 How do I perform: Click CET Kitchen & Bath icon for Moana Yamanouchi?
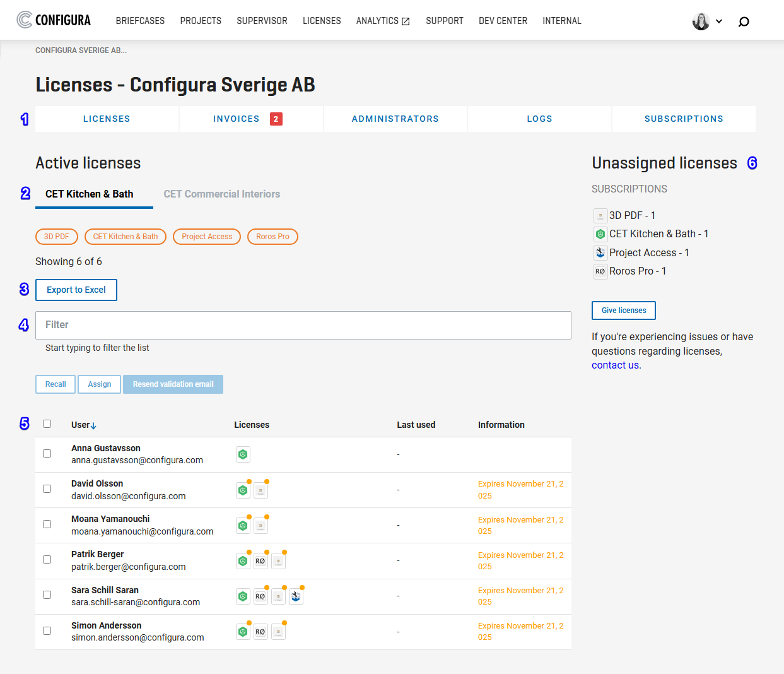tap(243, 525)
